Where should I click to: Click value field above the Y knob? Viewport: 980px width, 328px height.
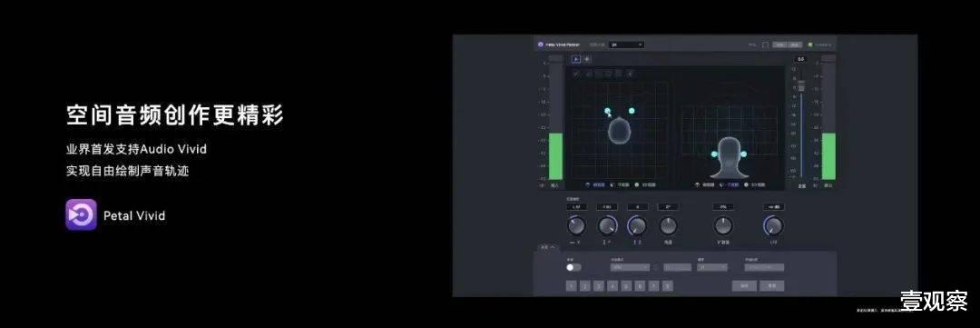pyautogui.click(x=607, y=206)
